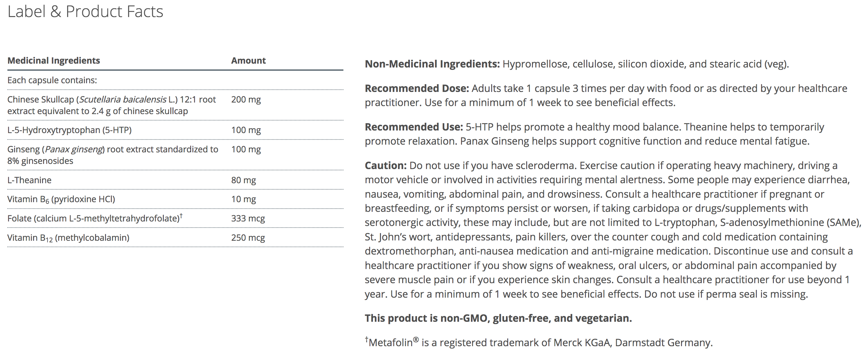Click the Recommended Dose bold label

click(x=417, y=88)
